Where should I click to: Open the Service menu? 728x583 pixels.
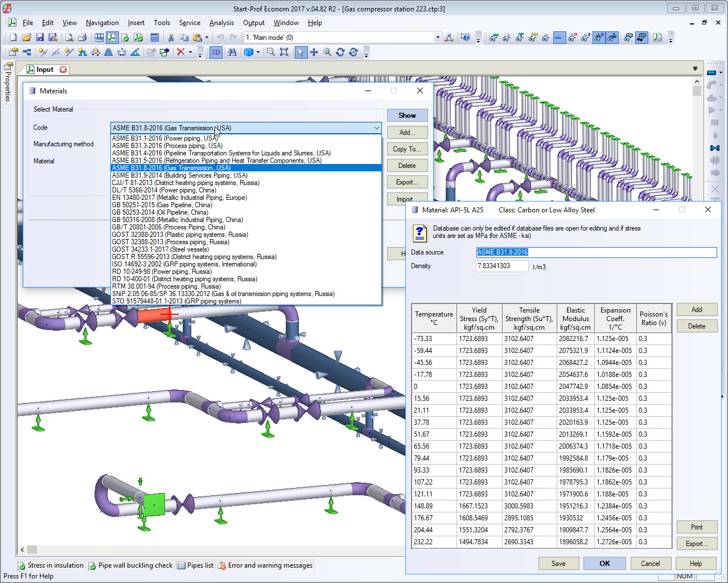pyautogui.click(x=190, y=23)
